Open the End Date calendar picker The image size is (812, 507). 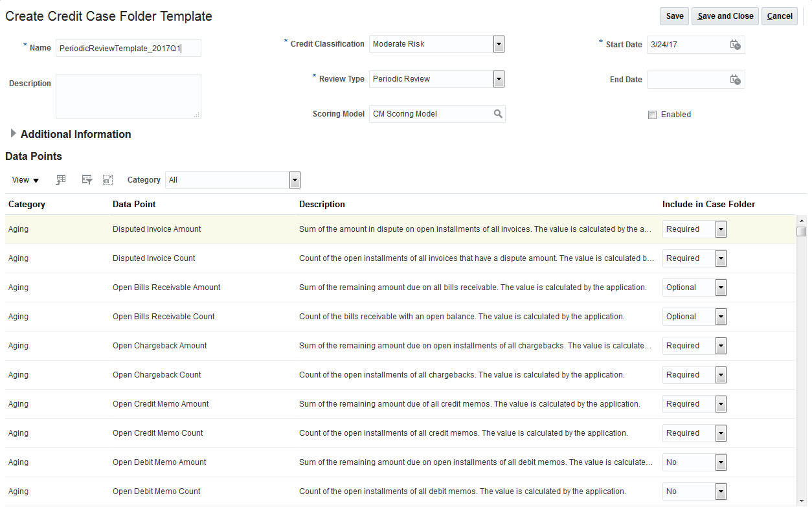[x=735, y=80]
